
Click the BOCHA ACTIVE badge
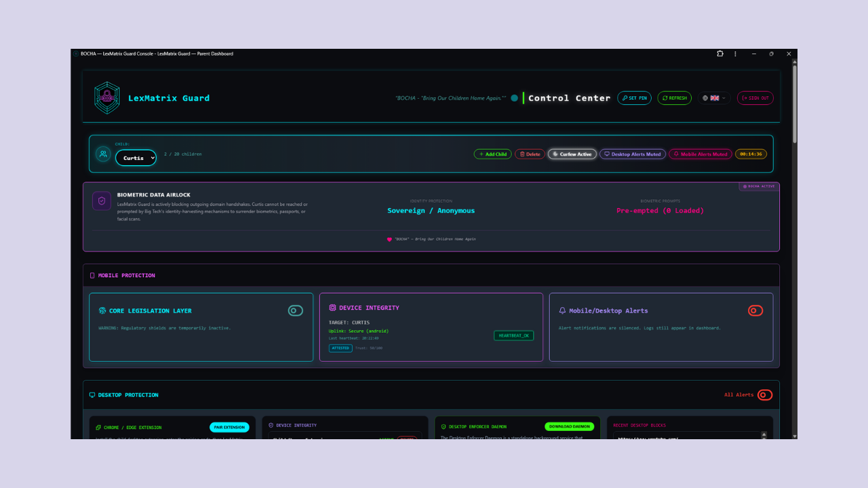(759, 186)
